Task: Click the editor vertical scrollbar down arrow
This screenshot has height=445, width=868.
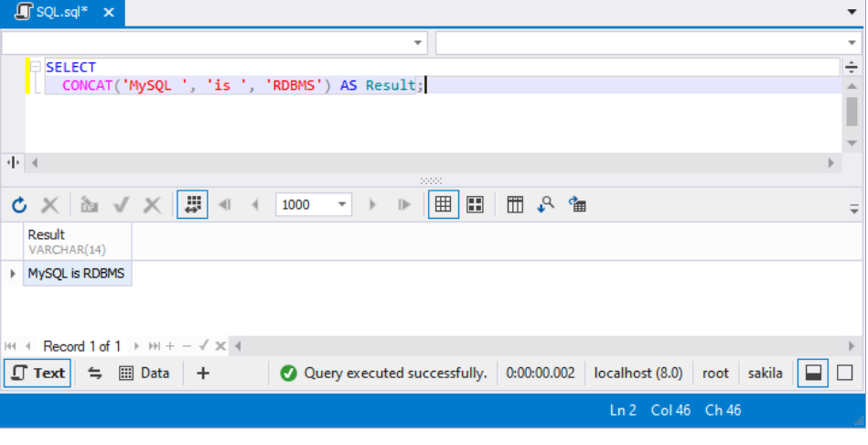Action: coord(852,144)
